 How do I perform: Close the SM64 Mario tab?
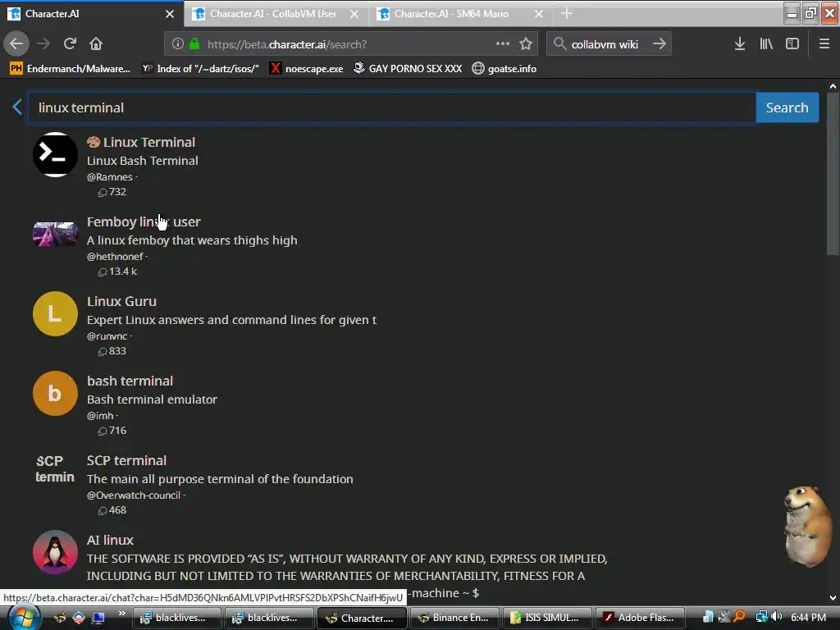coord(539,15)
